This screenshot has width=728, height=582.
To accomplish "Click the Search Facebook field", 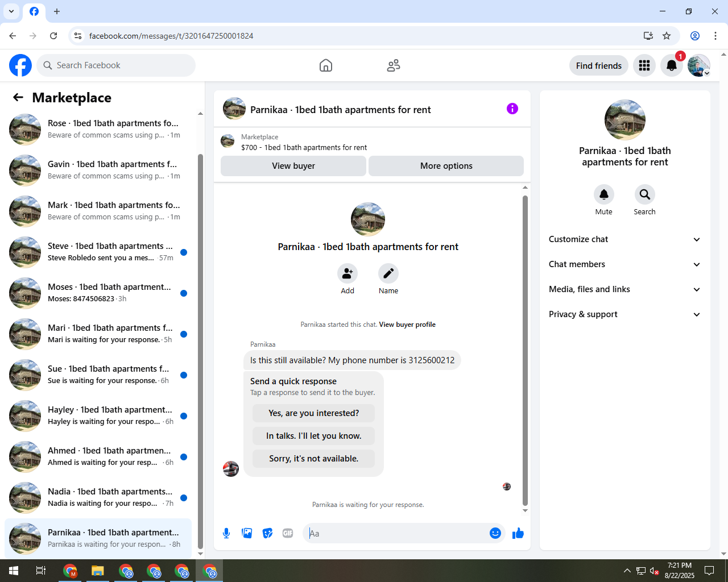I will 116,65.
